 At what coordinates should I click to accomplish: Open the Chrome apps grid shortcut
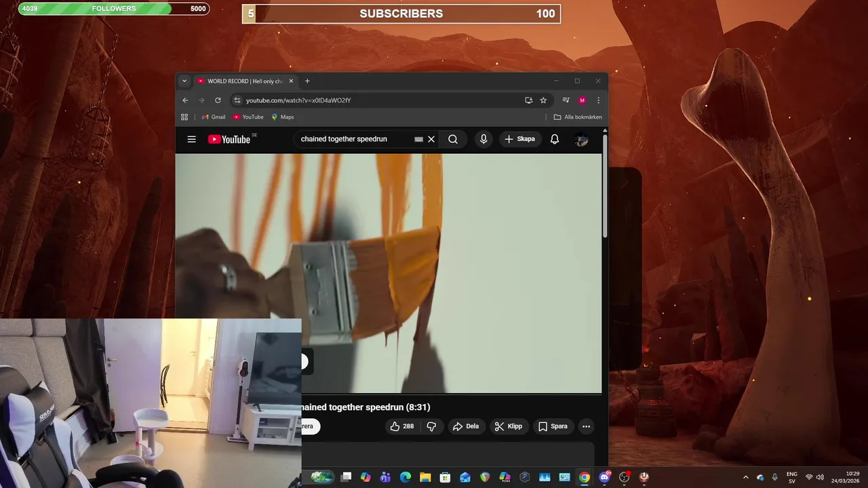(184, 117)
